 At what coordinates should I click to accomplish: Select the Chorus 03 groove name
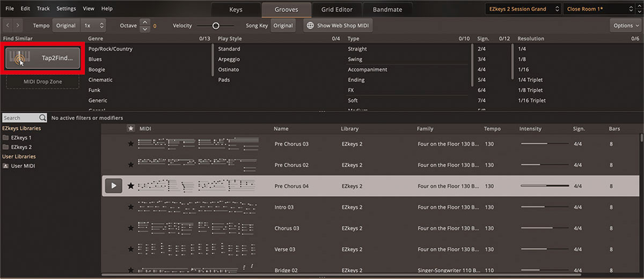[x=287, y=228]
